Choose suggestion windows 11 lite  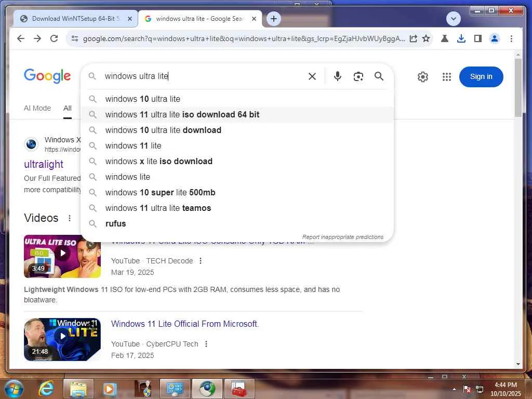click(x=237, y=146)
